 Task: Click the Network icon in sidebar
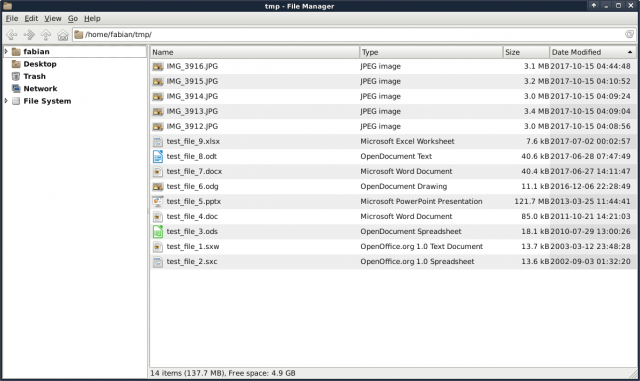[x=16, y=89]
